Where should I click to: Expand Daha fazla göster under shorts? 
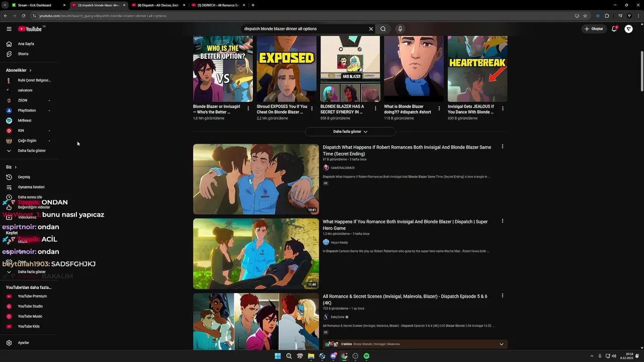point(350,132)
